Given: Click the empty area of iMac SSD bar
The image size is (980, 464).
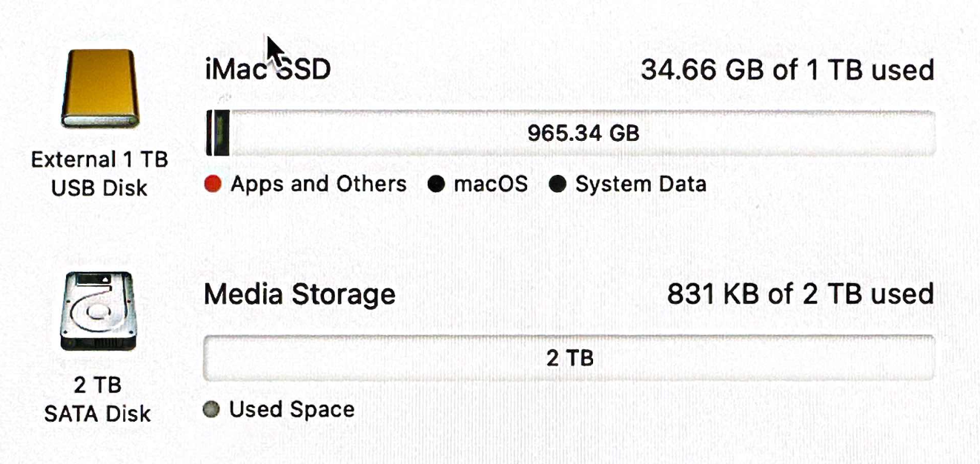Looking at the screenshot, I should (x=778, y=133).
